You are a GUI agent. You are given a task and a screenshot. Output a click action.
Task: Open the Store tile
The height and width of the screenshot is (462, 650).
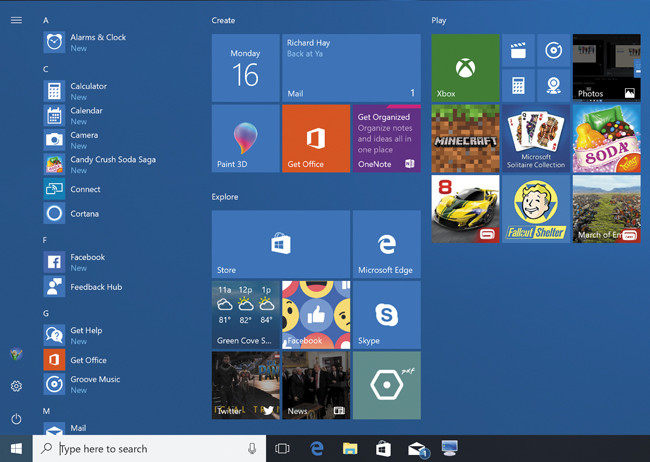tap(281, 244)
